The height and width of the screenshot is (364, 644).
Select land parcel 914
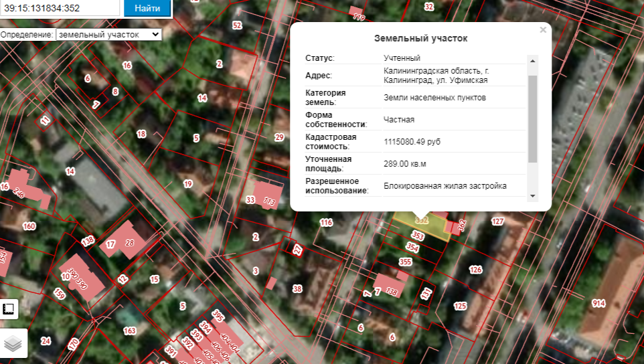(598, 303)
